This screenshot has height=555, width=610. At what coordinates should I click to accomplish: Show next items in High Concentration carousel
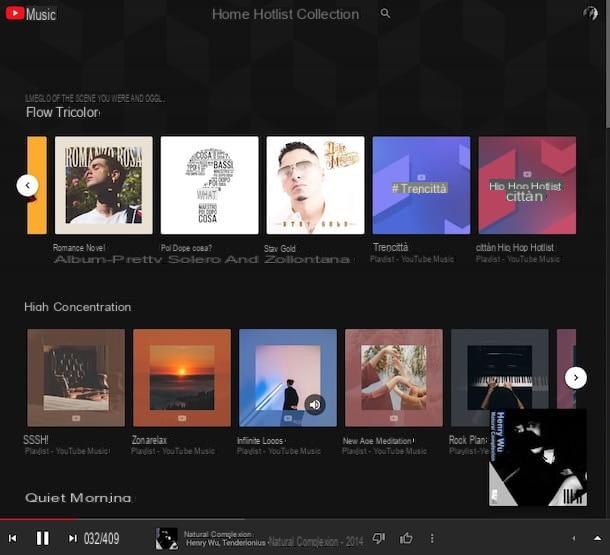(576, 378)
